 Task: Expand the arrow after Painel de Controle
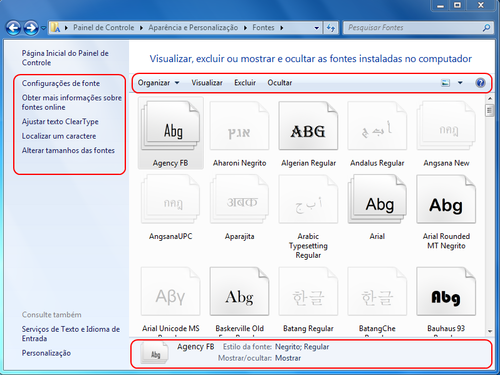point(141,28)
